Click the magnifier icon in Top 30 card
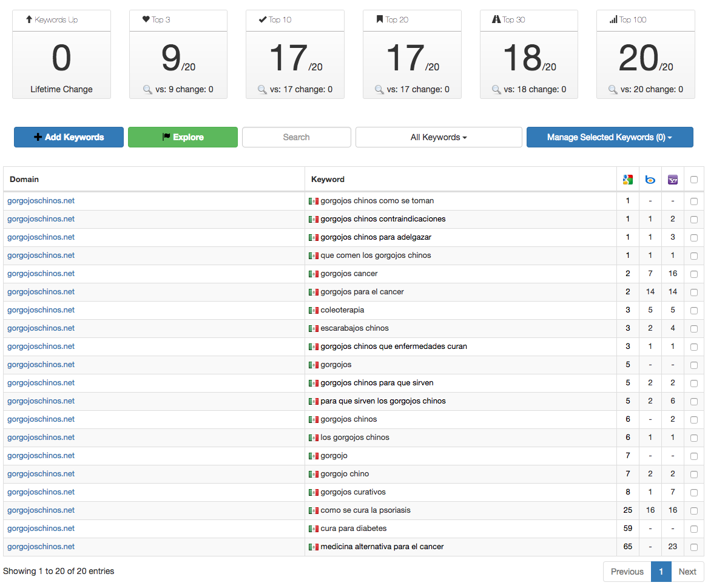The width and height of the screenshot is (708, 588). coord(496,89)
